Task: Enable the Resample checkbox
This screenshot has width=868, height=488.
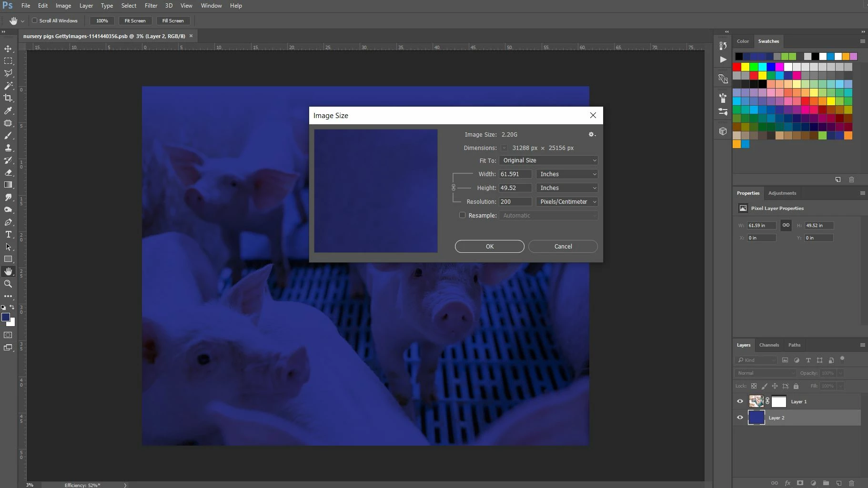Action: pyautogui.click(x=462, y=215)
